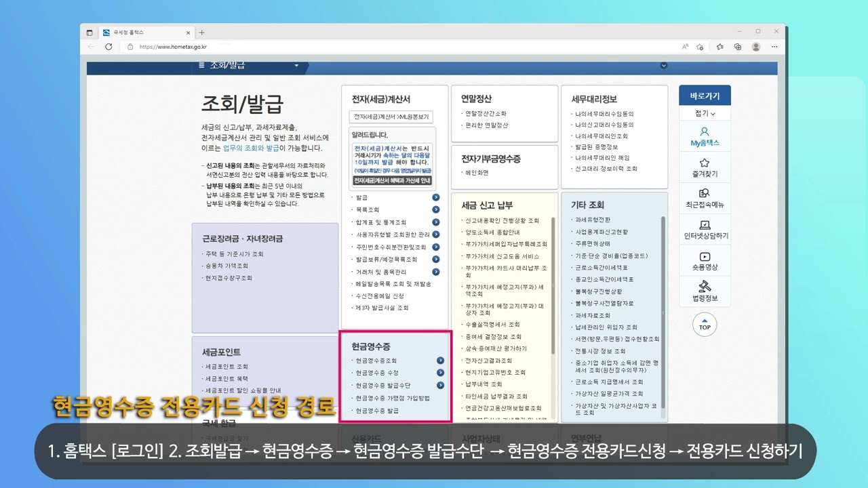Click the TOP scroll-up button
This screenshot has width=868, height=488.
tap(705, 325)
